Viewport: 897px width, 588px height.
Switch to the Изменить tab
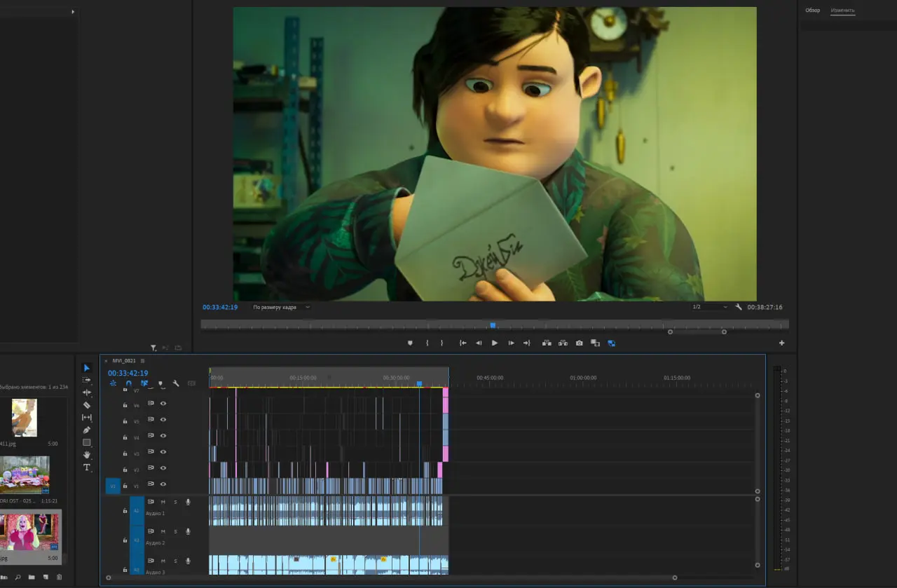point(842,11)
